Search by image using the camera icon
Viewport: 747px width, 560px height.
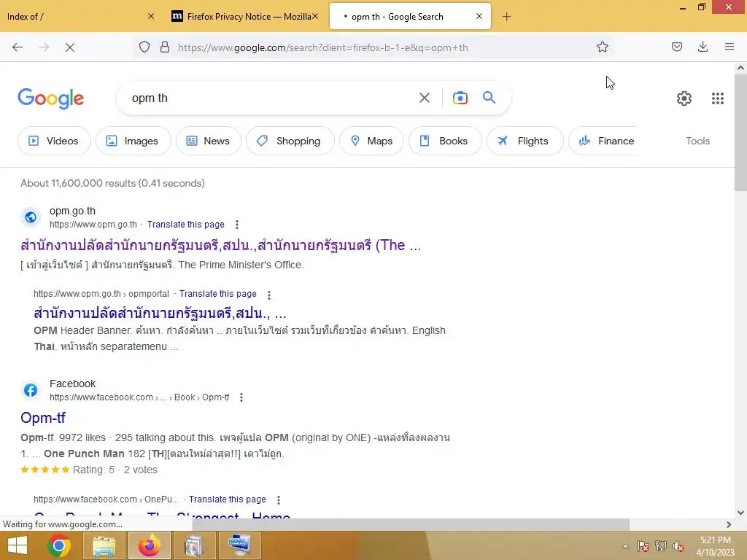(460, 98)
